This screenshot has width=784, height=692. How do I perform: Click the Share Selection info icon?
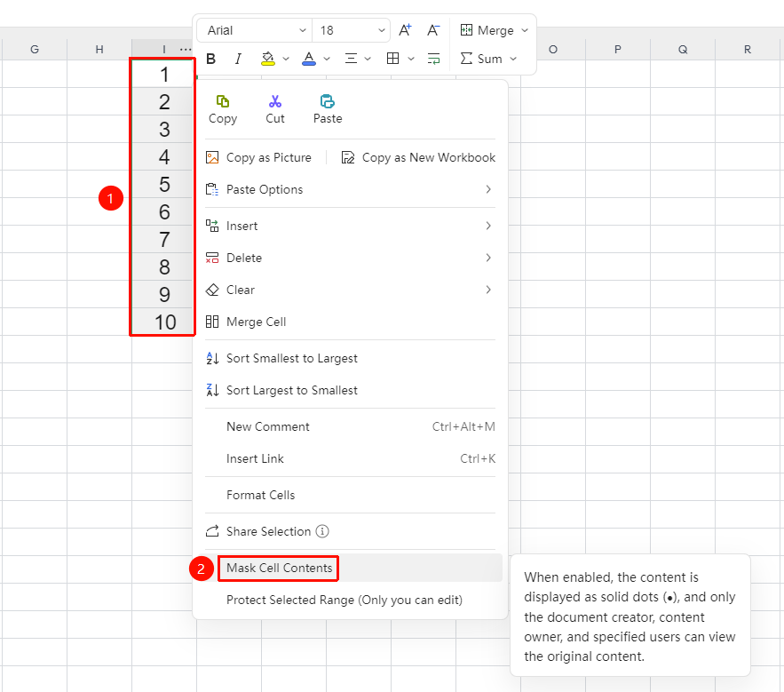click(x=322, y=531)
